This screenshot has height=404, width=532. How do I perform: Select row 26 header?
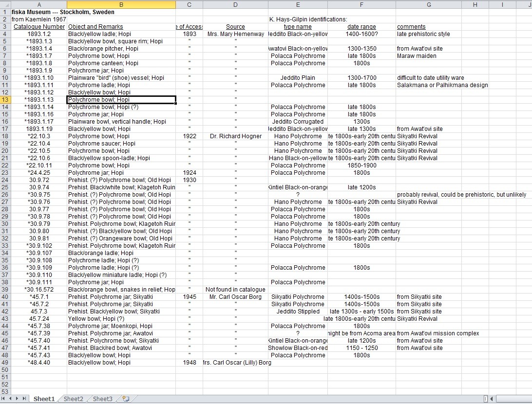click(5, 195)
